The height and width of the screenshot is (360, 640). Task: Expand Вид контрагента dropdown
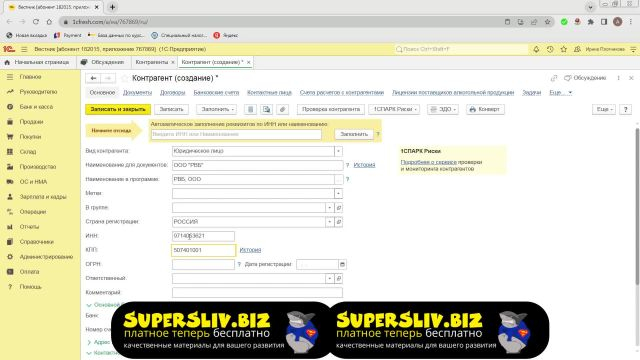pos(338,151)
